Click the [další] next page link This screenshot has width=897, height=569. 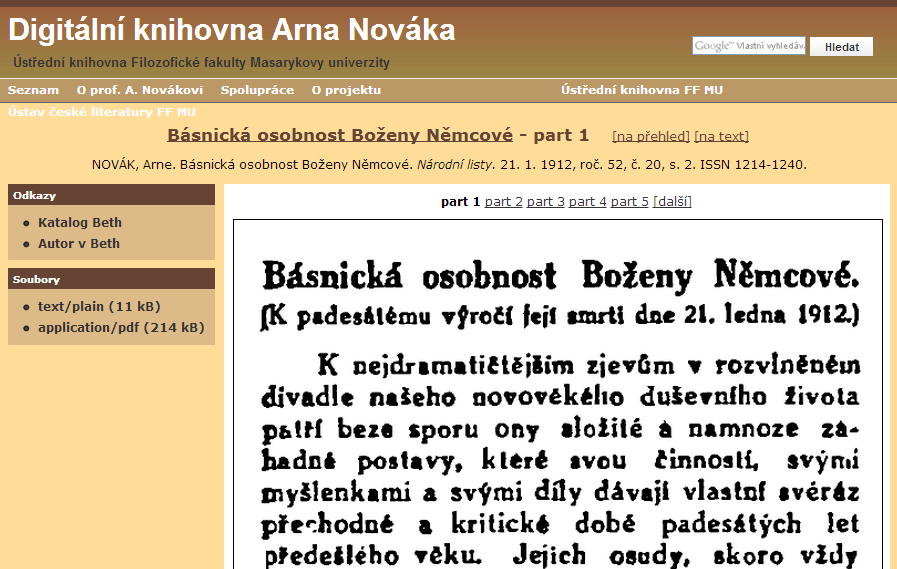click(x=672, y=201)
